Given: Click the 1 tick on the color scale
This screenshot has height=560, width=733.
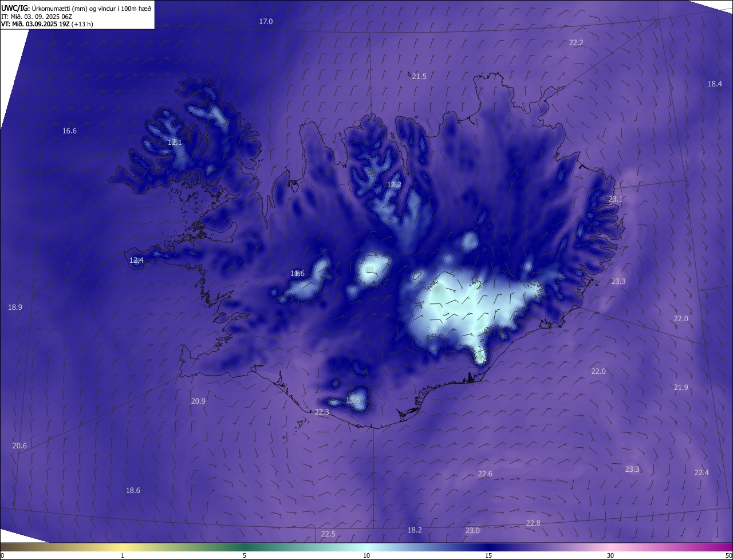Looking at the screenshot, I should (x=123, y=555).
